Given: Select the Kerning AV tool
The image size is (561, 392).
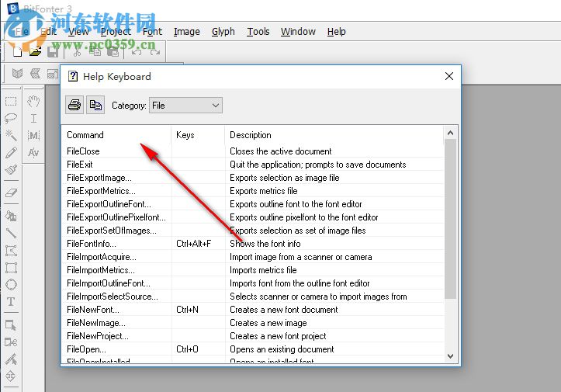Looking at the screenshot, I should pos(33,152).
